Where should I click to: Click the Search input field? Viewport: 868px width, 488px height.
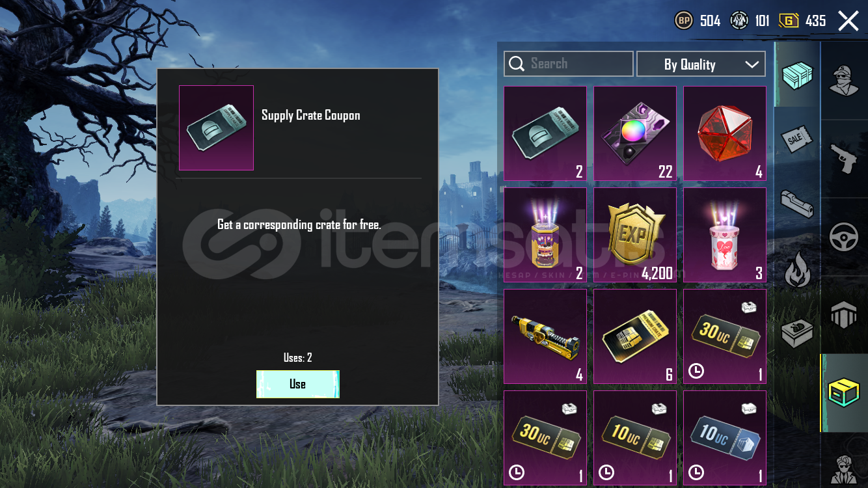pyautogui.click(x=568, y=64)
